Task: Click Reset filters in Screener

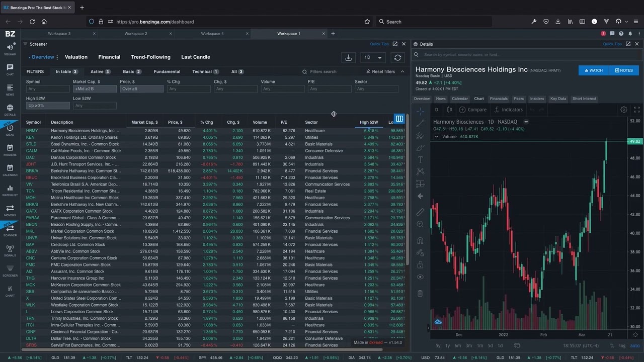Action: (x=380, y=71)
